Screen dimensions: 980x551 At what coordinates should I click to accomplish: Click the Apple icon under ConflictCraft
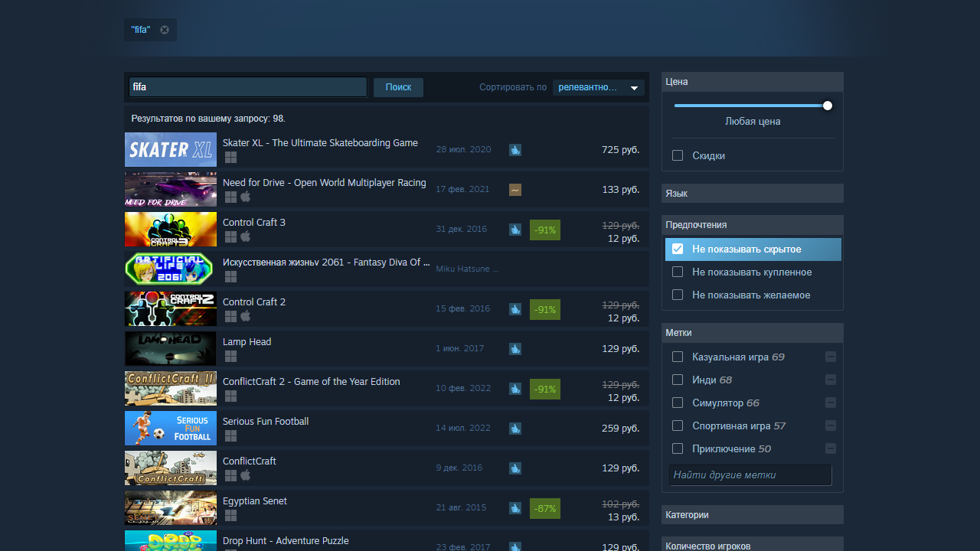click(246, 475)
